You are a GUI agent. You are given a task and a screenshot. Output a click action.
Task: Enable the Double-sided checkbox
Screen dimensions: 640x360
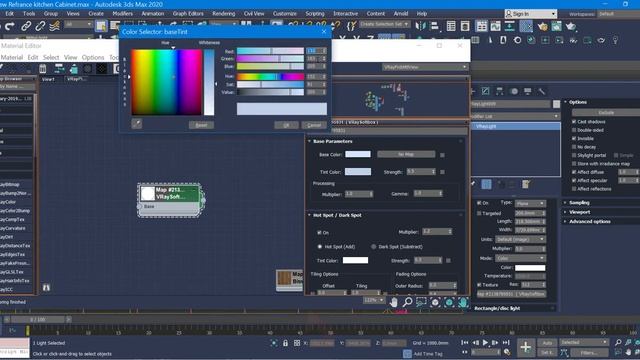point(574,130)
